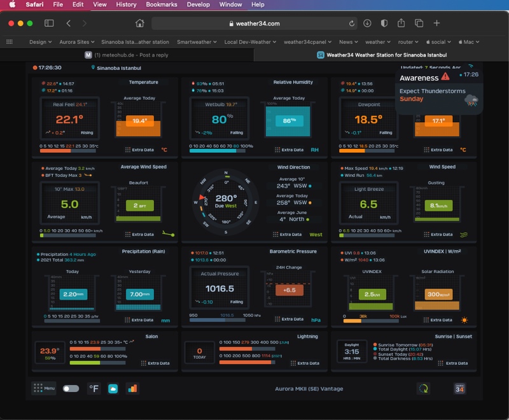Click the Sinanoba Istanbul location pin
509x420 pixels.
93,67
